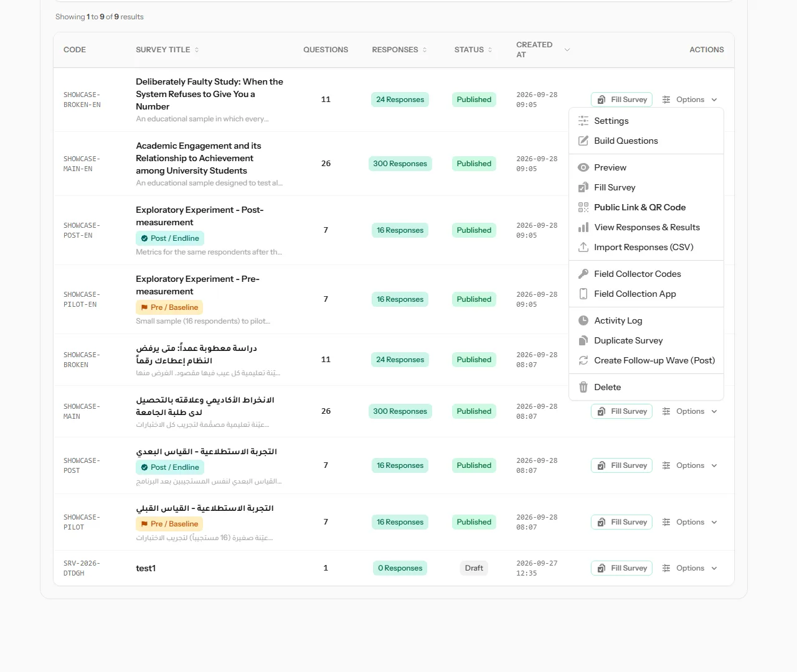Open the test1 survey title
797x672 pixels.
pyautogui.click(x=146, y=568)
